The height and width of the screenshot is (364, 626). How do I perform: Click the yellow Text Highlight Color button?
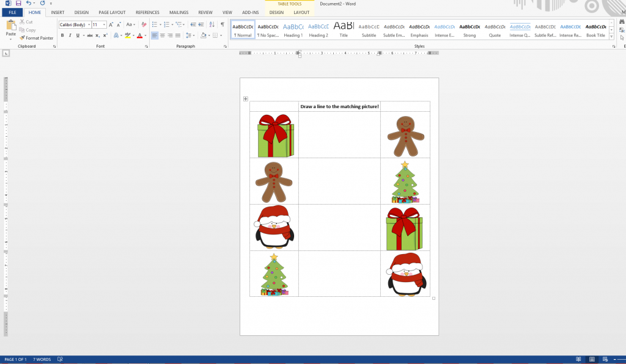coord(127,35)
